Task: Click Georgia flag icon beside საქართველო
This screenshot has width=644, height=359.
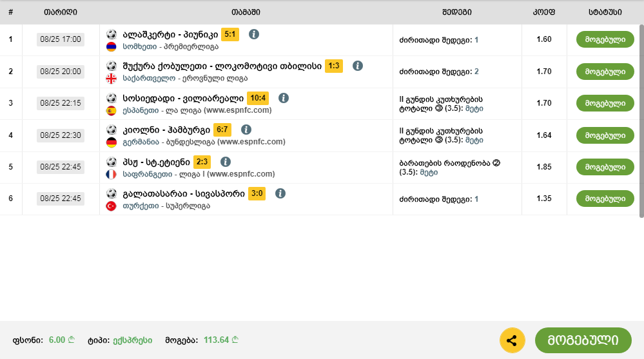Action: 112,79
